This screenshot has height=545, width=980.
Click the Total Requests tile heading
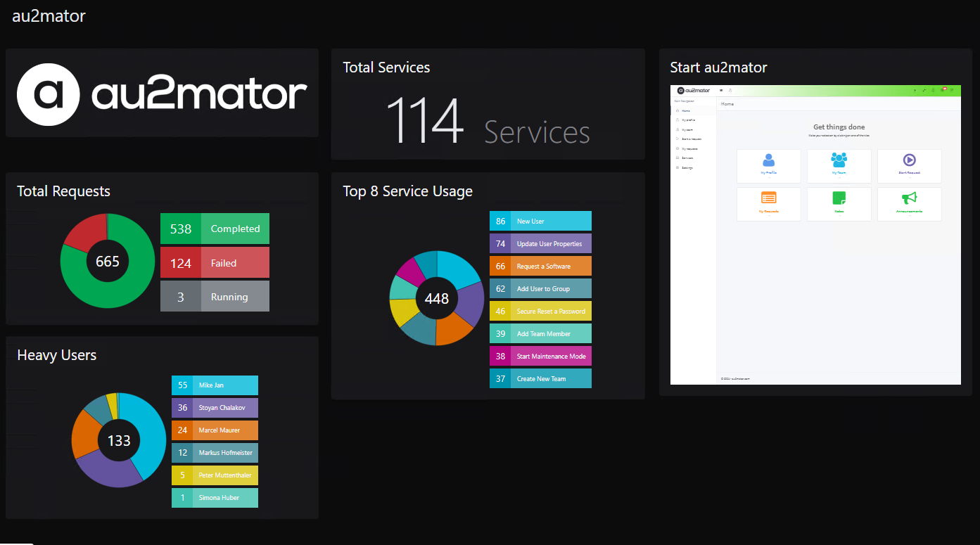(63, 191)
